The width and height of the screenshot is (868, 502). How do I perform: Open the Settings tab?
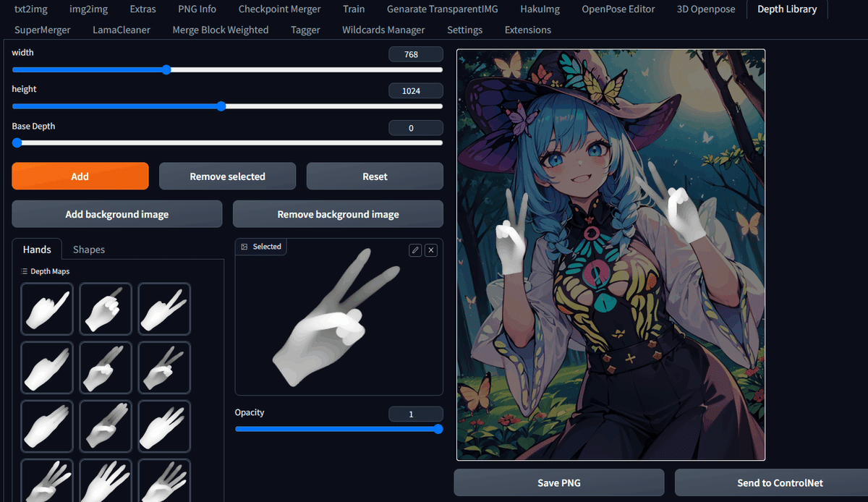(x=465, y=30)
